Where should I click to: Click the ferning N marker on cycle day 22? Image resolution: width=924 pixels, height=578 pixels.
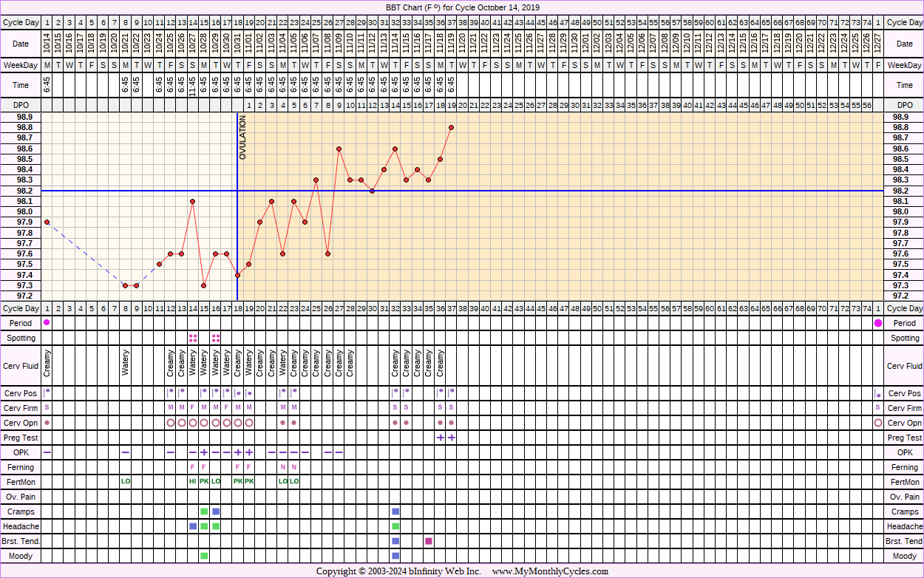coord(282,467)
